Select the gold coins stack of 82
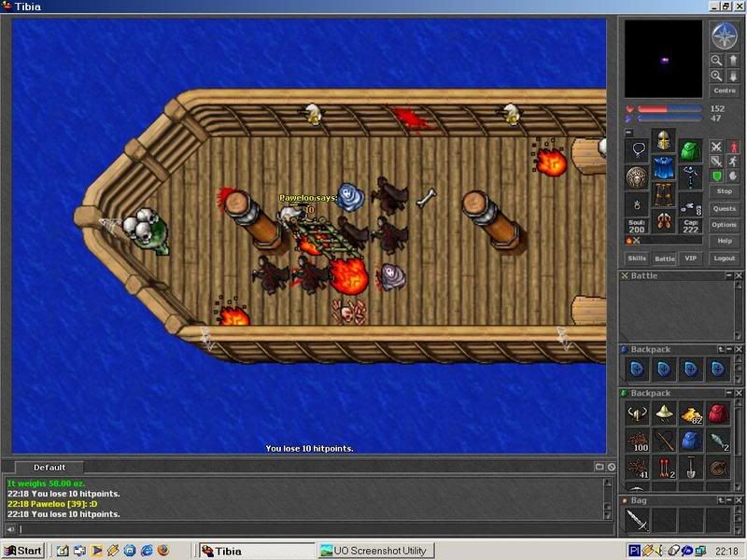 [x=691, y=413]
